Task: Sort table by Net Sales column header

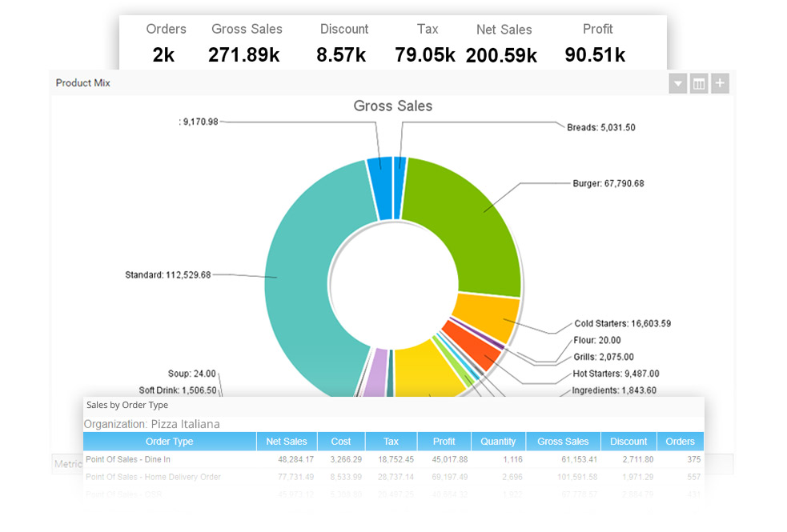Action: (x=287, y=442)
